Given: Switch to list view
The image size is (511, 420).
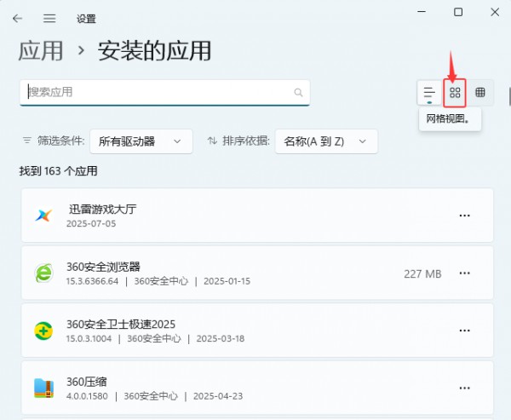Looking at the screenshot, I should (x=429, y=93).
